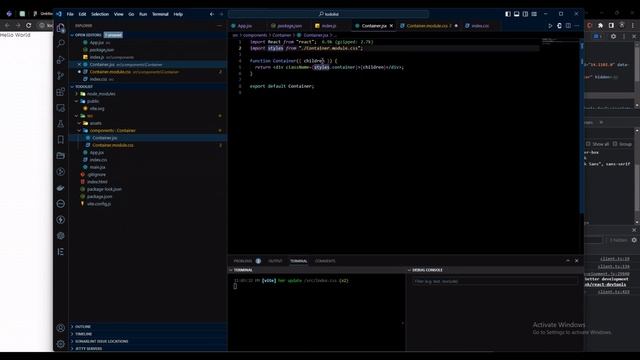Switch to the Comments panel tab
This screenshot has height=360, width=640.
pos(325,261)
